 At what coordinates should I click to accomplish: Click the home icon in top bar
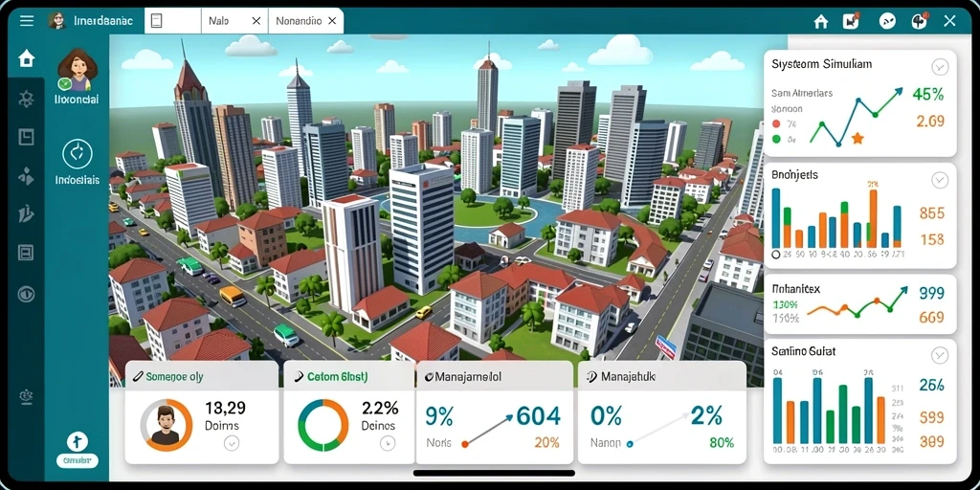[x=821, y=21]
